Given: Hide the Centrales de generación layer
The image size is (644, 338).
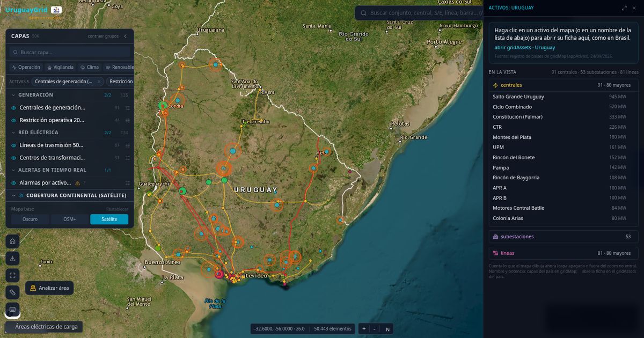Looking at the screenshot, I should point(14,108).
